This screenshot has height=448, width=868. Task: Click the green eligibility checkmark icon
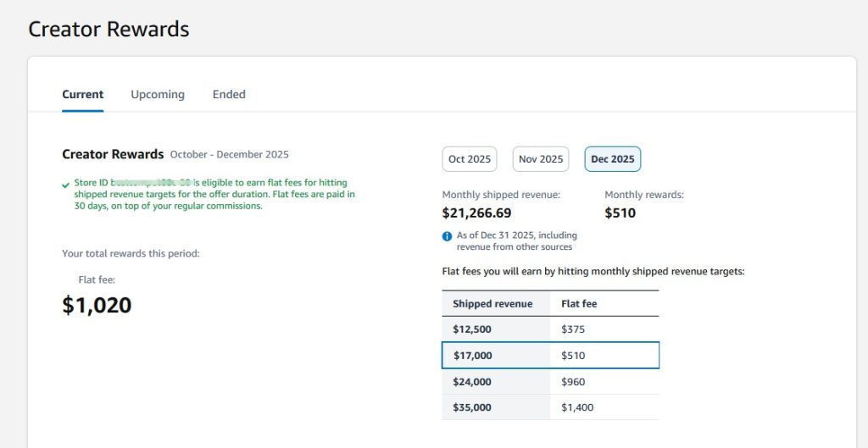66,184
